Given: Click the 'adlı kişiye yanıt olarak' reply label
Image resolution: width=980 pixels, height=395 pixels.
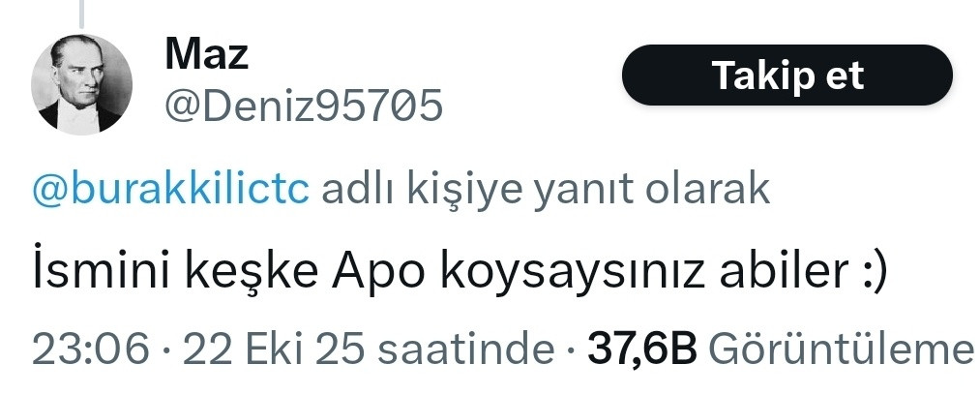Looking at the screenshot, I should [x=545, y=192].
